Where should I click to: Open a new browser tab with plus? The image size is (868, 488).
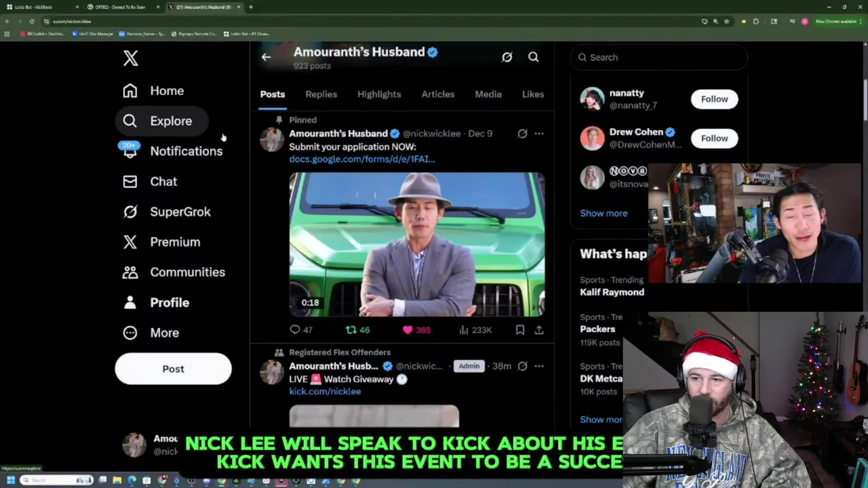[250, 7]
